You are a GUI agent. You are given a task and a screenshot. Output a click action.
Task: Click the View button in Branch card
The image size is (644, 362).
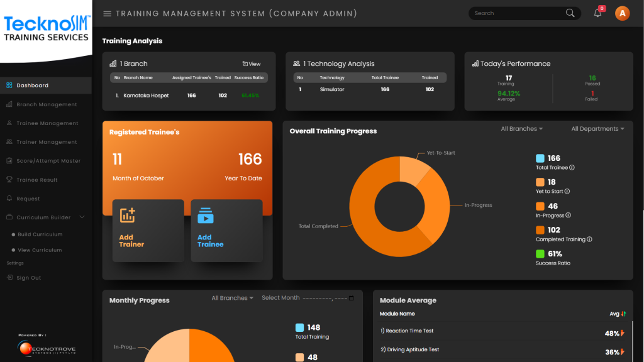(252, 64)
